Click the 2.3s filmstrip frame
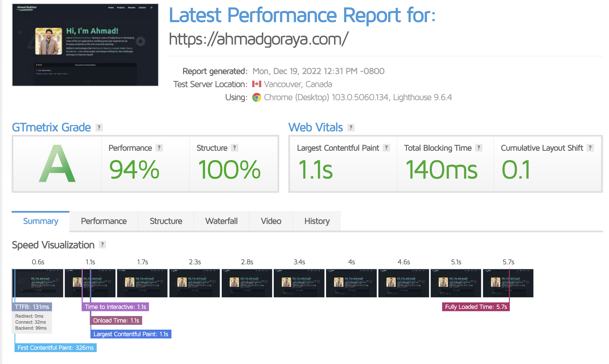The width and height of the screenshot is (609, 364). [195, 283]
